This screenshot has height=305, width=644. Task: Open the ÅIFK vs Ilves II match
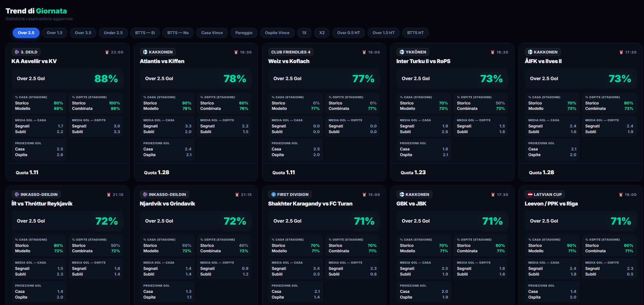(x=543, y=61)
